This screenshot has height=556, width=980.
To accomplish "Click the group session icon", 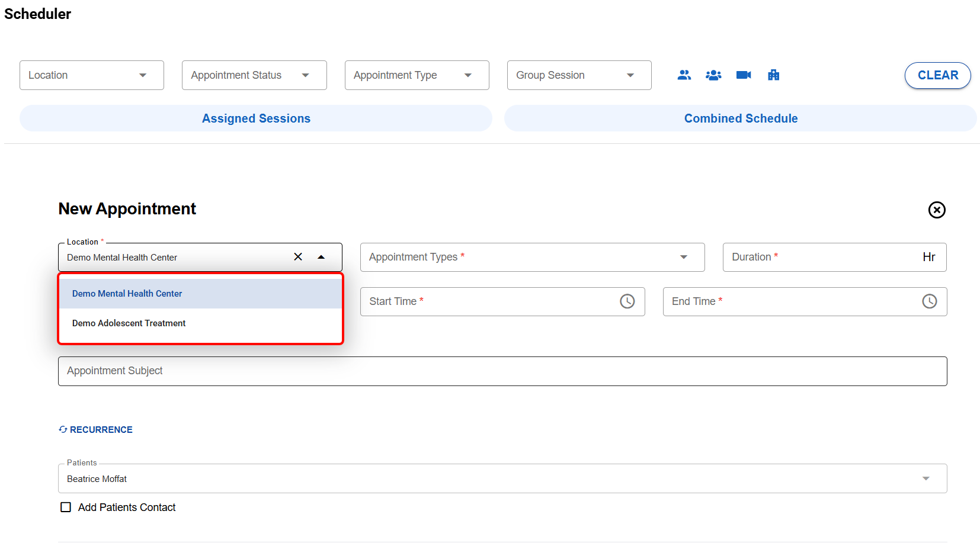I will 713,75.
